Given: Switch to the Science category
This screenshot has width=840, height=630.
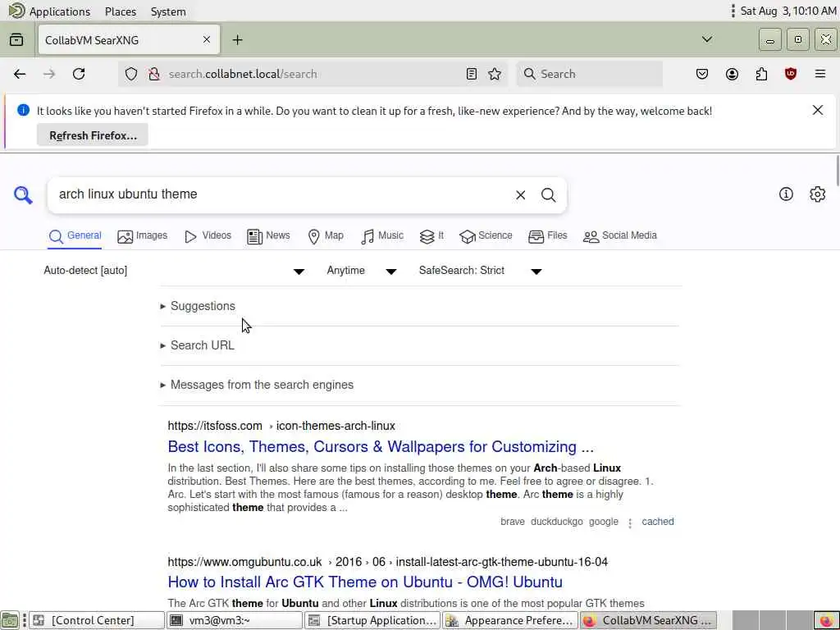Looking at the screenshot, I should (x=486, y=235).
